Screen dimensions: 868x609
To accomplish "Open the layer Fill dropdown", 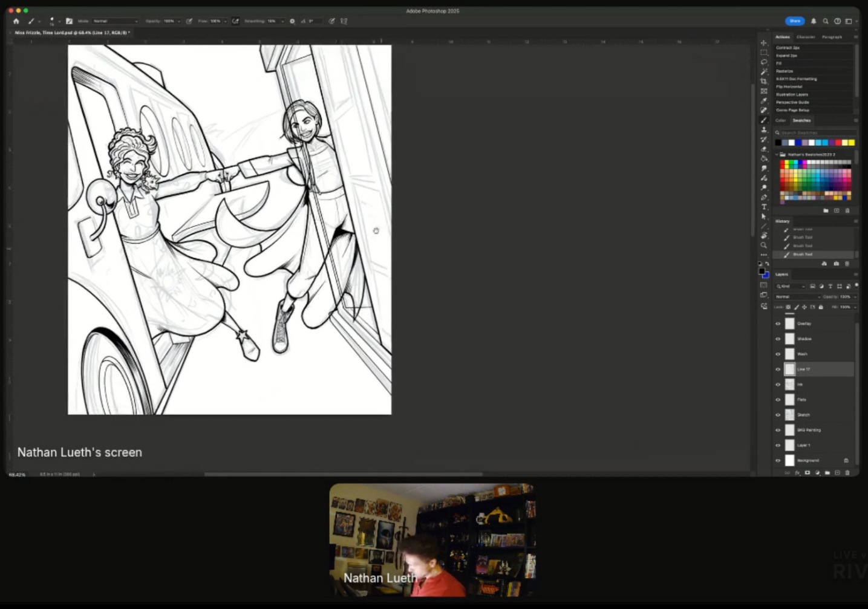I will point(855,307).
